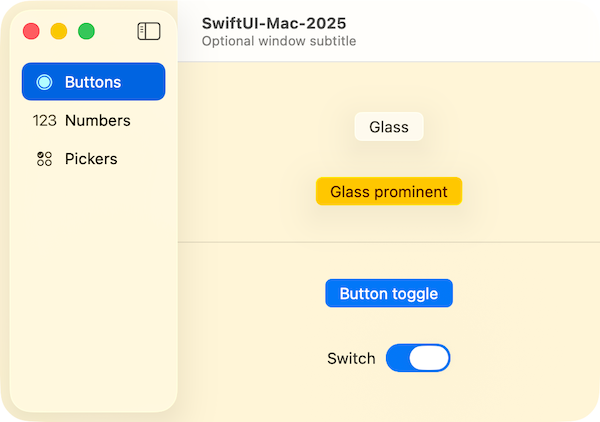Zoom the window with the green button
The image size is (600, 422).
[x=87, y=31]
